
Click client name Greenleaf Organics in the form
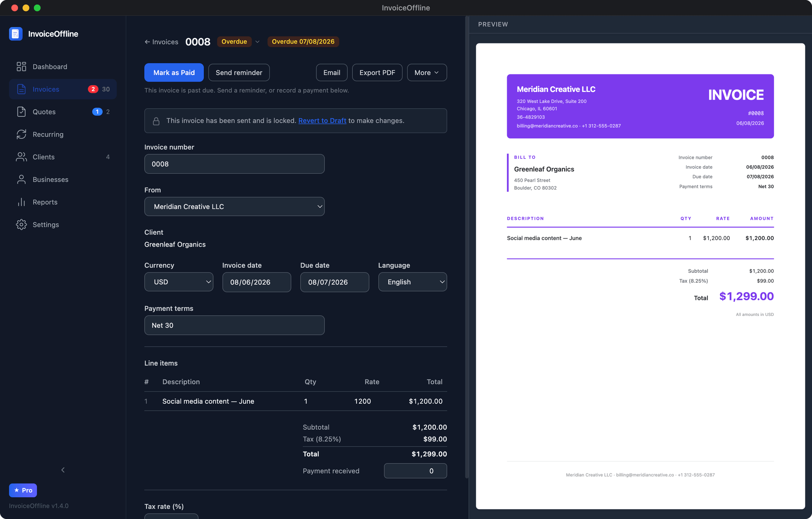click(175, 244)
